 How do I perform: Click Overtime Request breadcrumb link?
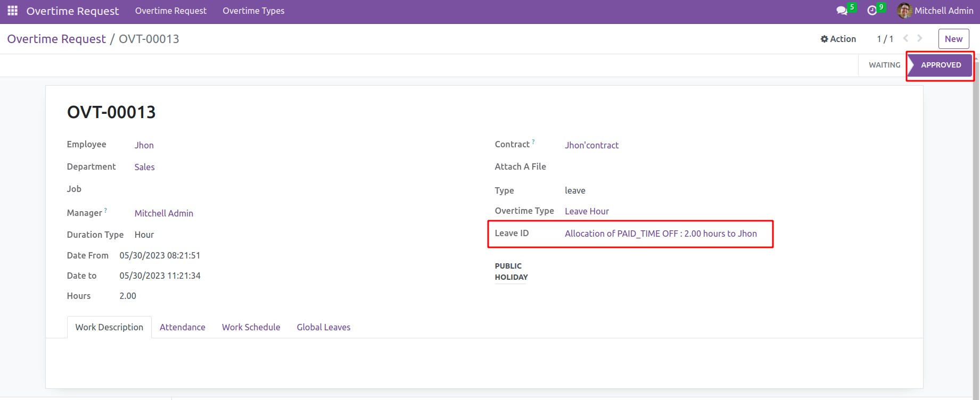tap(56, 39)
